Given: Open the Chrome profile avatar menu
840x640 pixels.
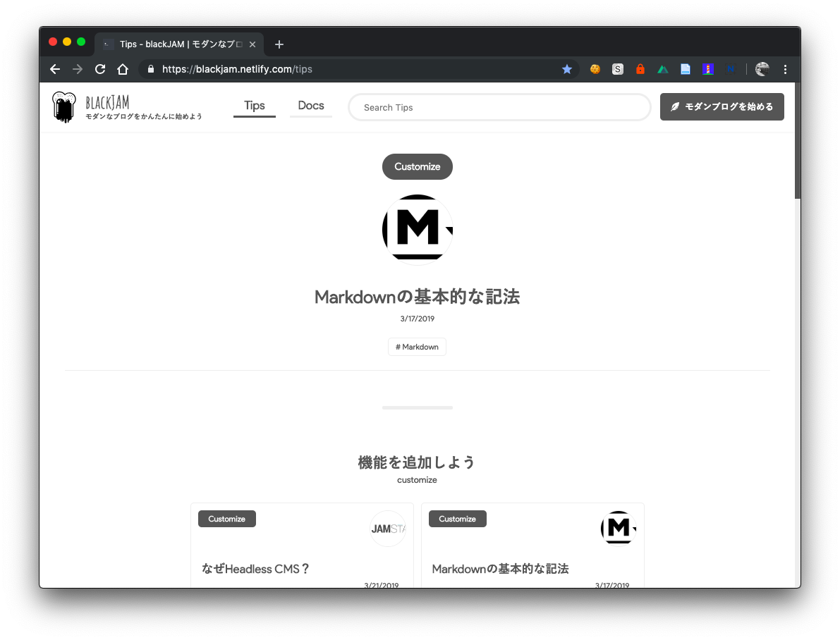Looking at the screenshot, I should pos(762,69).
